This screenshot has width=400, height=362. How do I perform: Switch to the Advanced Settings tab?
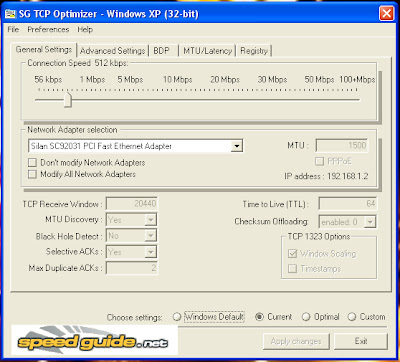[x=113, y=51]
